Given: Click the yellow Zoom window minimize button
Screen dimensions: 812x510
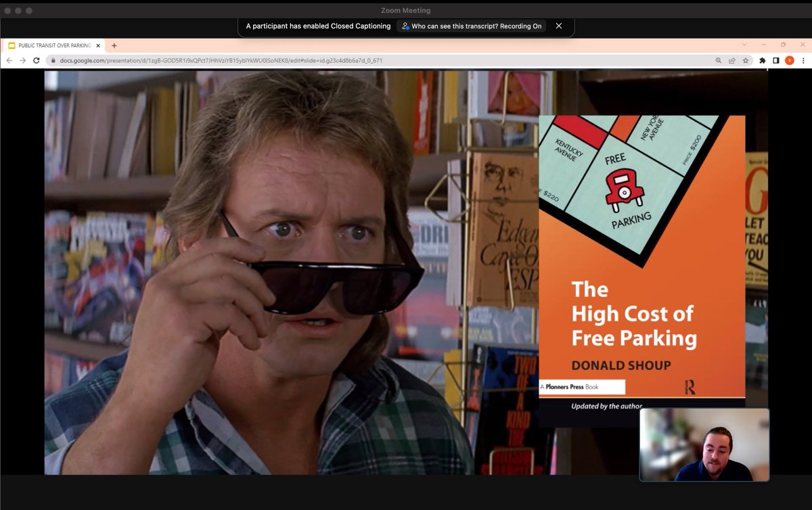Looking at the screenshot, I should (19, 10).
